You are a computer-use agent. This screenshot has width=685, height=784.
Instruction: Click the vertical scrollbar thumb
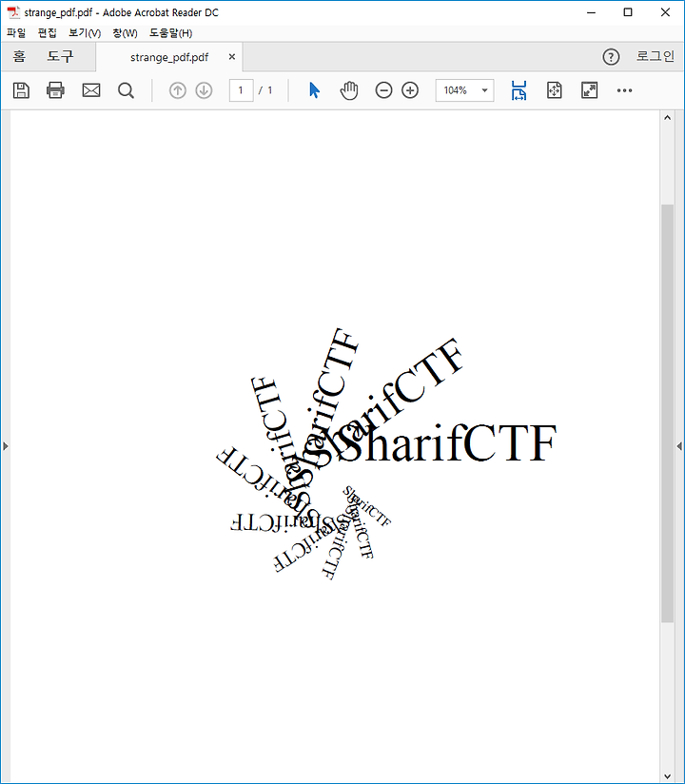(x=667, y=413)
